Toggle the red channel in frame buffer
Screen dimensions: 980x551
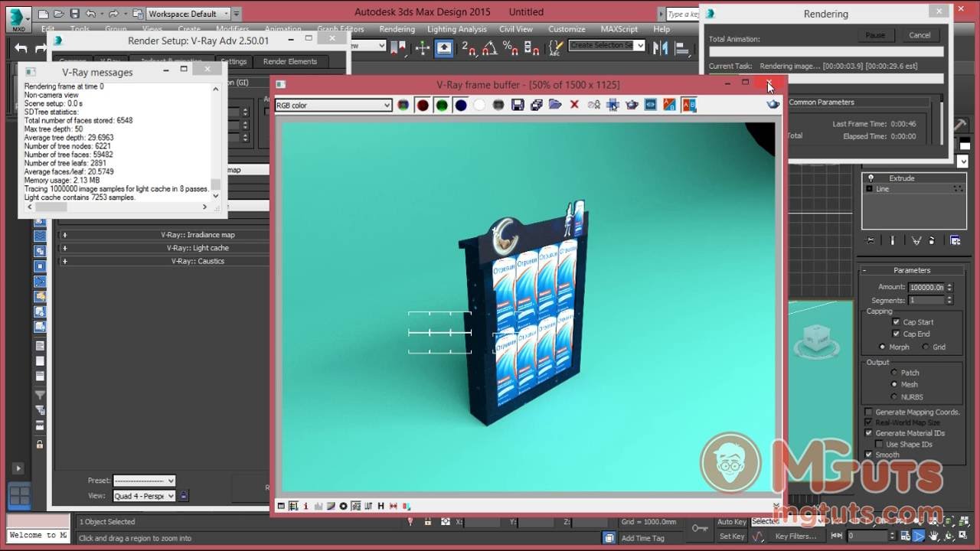pyautogui.click(x=423, y=105)
